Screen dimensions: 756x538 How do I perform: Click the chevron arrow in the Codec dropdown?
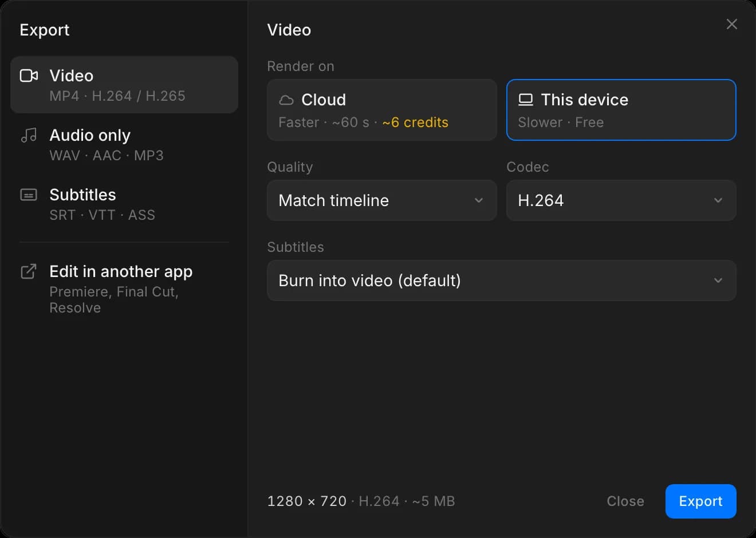(x=718, y=200)
